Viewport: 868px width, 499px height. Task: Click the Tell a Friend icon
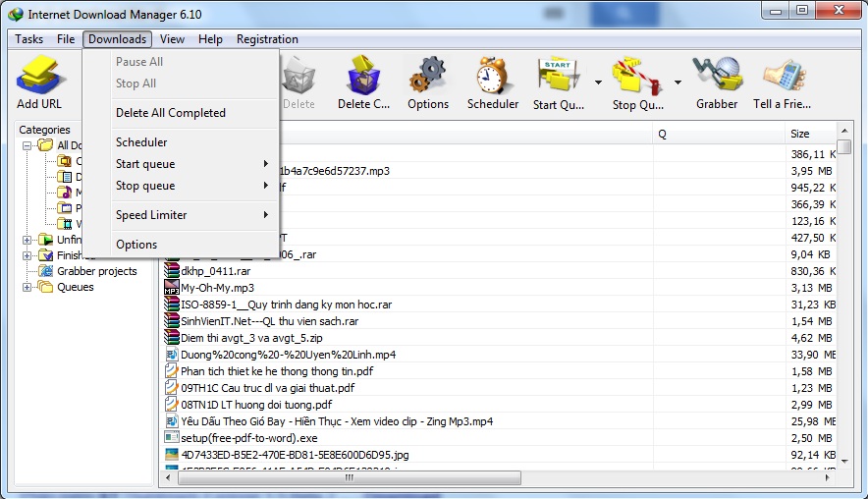tap(784, 75)
